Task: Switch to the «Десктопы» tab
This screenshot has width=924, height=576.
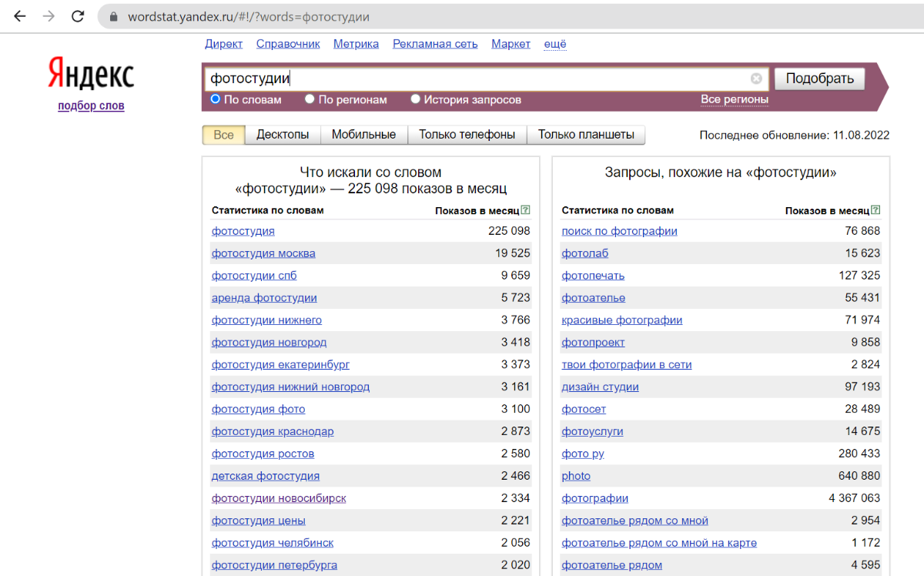Action: (283, 135)
